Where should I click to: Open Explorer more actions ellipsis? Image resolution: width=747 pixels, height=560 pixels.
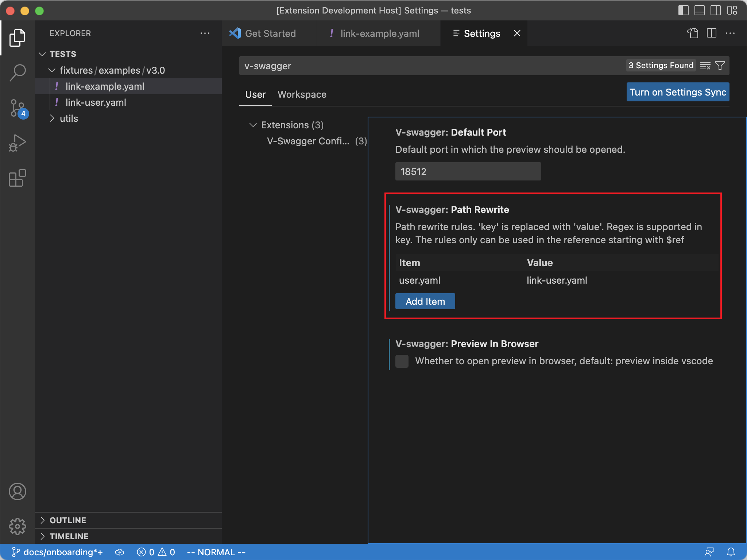click(205, 33)
